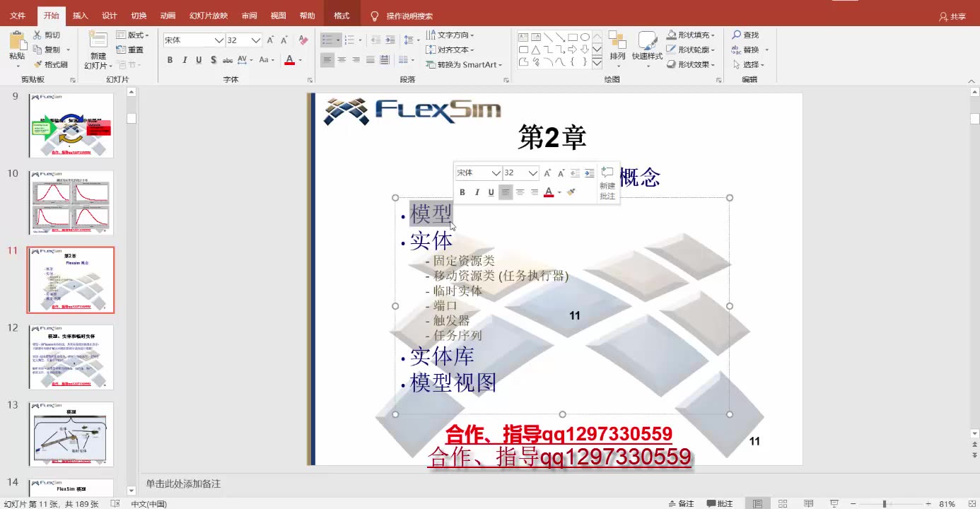Select slide 13 thumbnail in the panel
Viewport: 980px width, 509px height.
click(x=71, y=434)
